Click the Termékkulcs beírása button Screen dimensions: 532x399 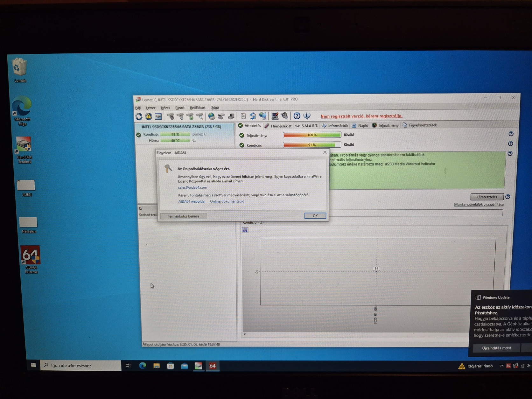click(183, 216)
